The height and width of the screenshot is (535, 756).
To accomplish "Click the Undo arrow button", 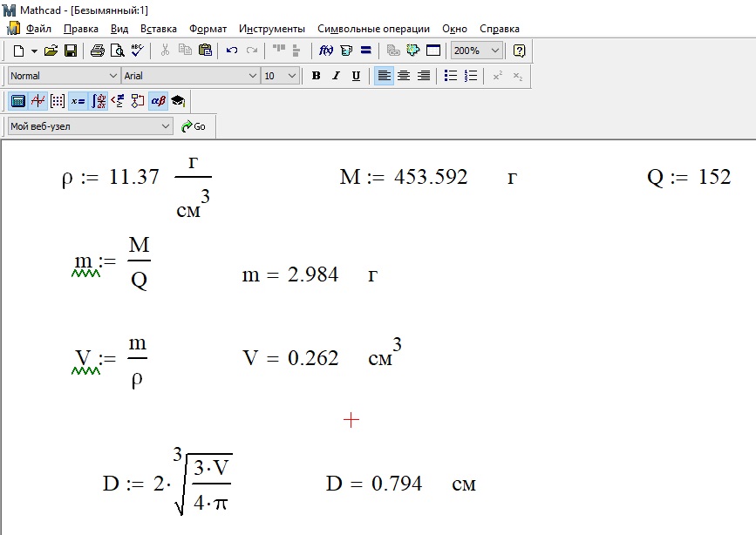I will (232, 51).
